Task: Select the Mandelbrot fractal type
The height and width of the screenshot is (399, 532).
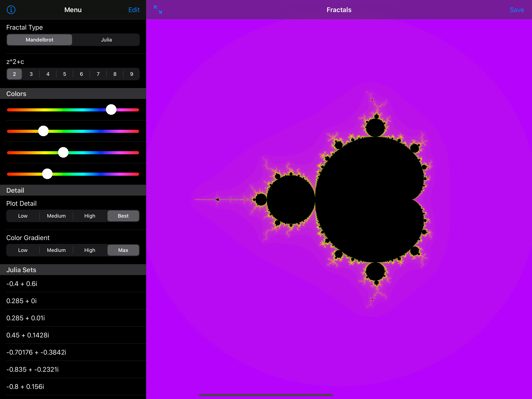Action: (x=40, y=40)
